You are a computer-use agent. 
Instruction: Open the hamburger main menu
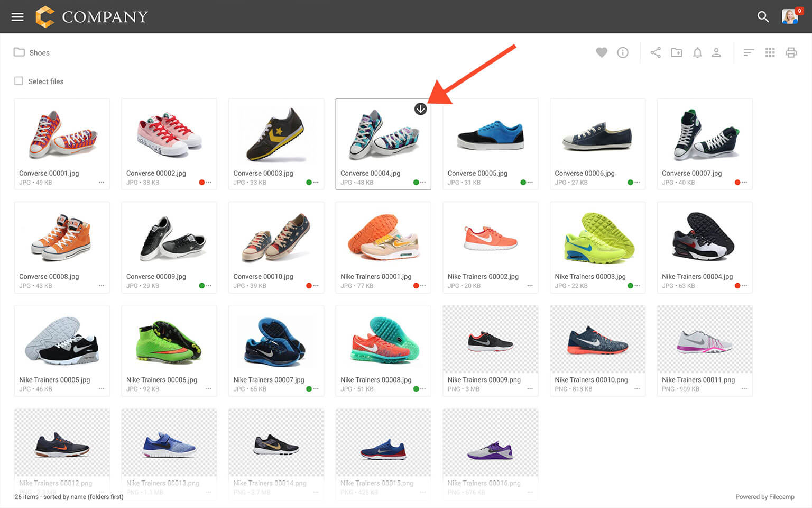tap(17, 17)
